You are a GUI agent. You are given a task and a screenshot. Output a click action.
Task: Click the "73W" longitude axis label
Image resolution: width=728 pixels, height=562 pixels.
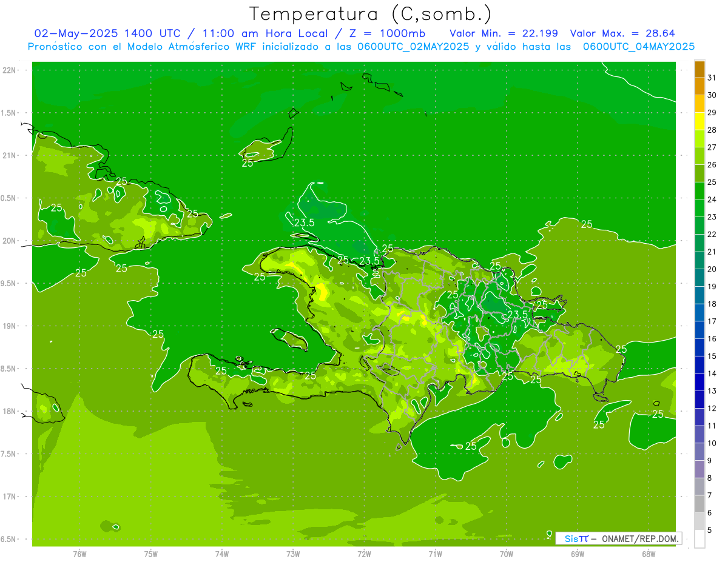click(x=293, y=554)
